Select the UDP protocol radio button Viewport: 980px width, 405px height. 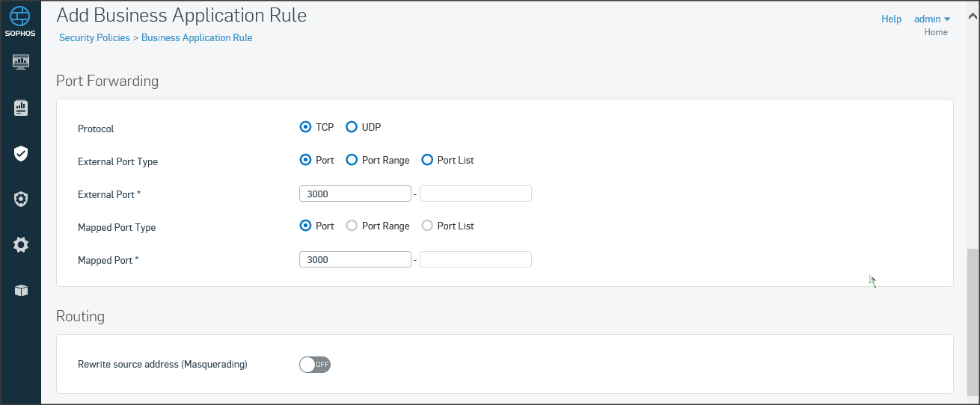tap(352, 127)
